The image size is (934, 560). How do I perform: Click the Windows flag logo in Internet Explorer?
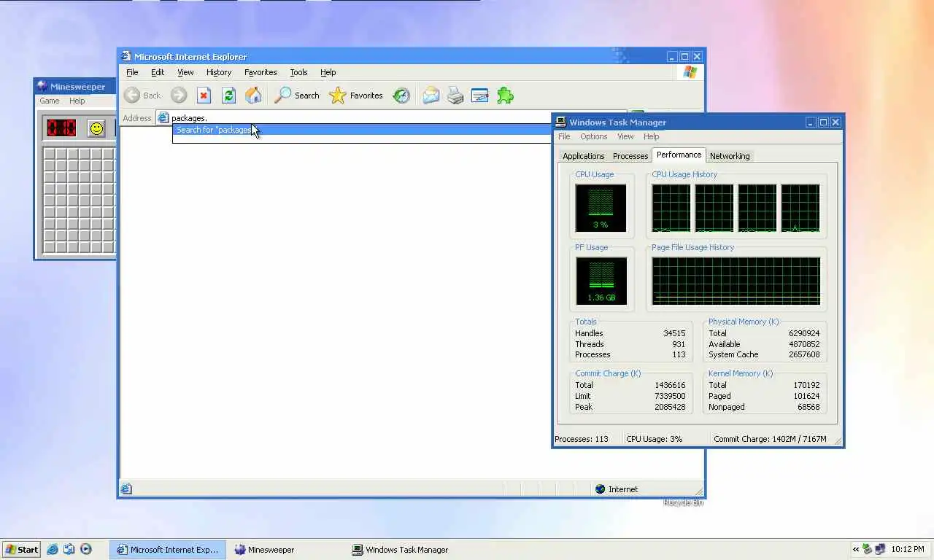click(x=690, y=72)
